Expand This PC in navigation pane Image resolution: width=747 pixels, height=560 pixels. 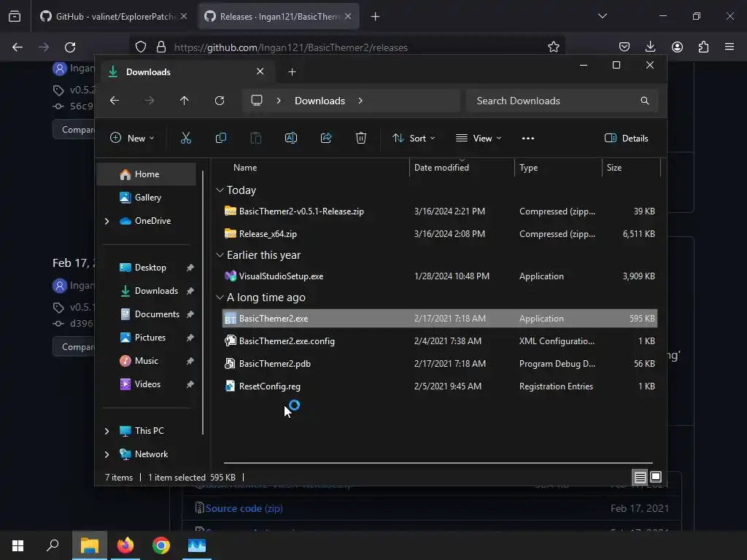click(107, 431)
